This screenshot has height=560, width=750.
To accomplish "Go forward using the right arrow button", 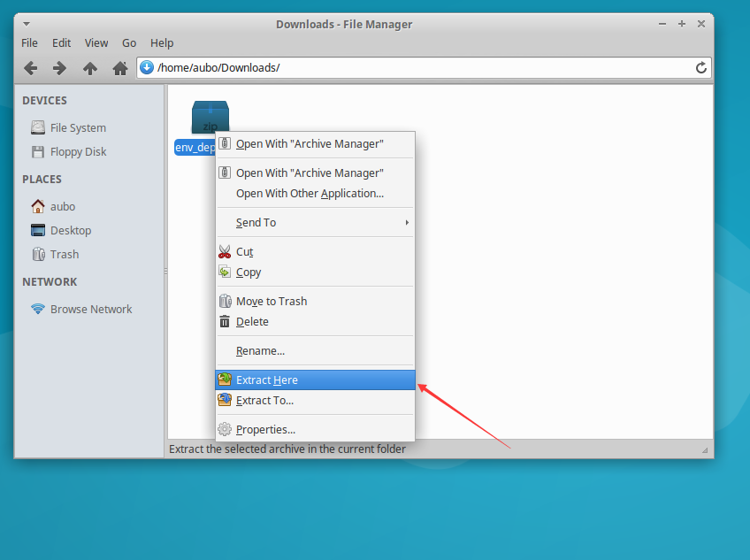I will pyautogui.click(x=60, y=68).
